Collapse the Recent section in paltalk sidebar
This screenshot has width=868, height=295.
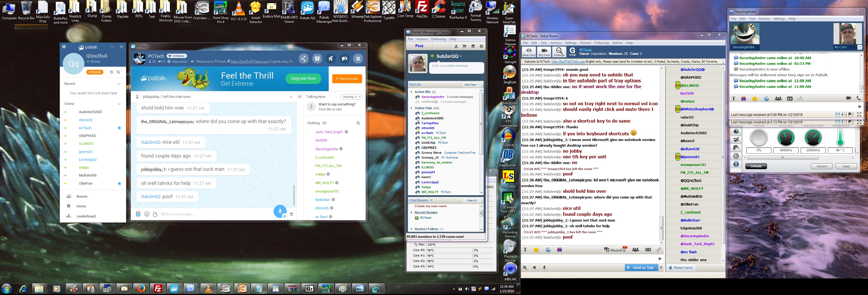tap(119, 84)
